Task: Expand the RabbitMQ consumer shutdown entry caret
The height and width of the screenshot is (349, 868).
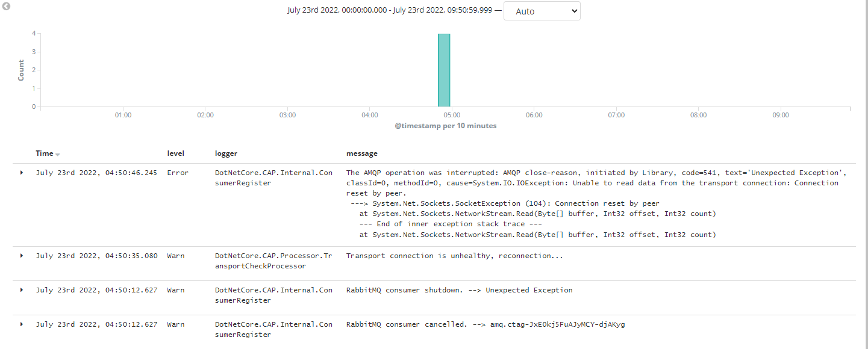Action: tap(21, 290)
